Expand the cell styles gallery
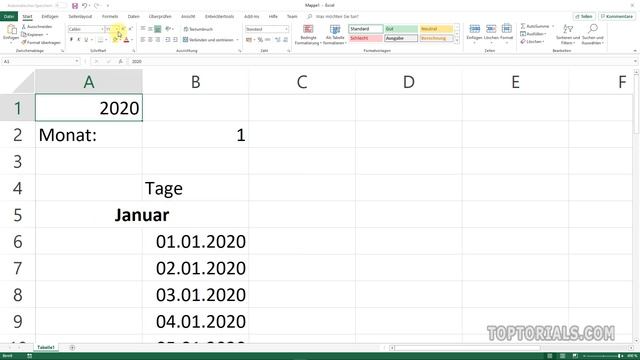Viewport: 640px width, 360px height. [x=457, y=40]
